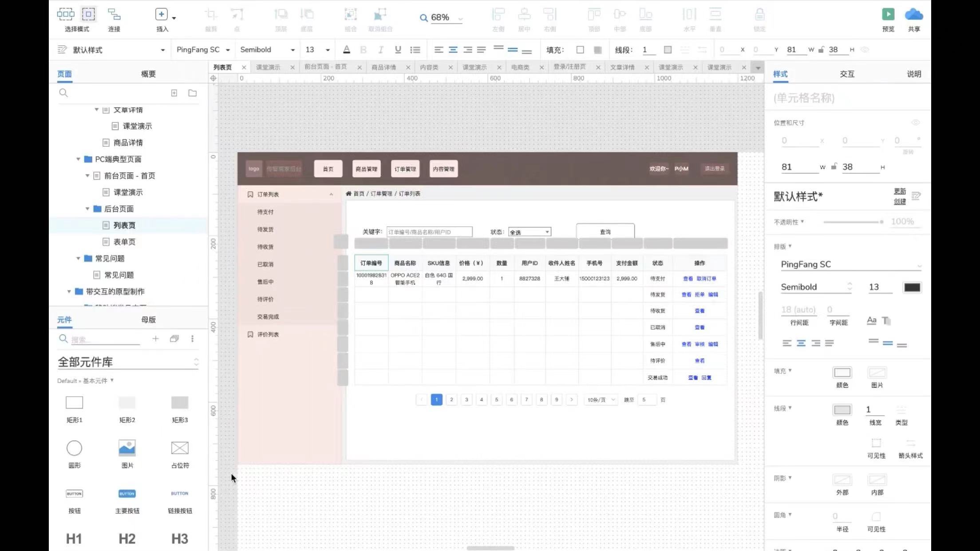Click the text color icon in toolbar
The width and height of the screenshot is (980, 551).
[347, 50]
